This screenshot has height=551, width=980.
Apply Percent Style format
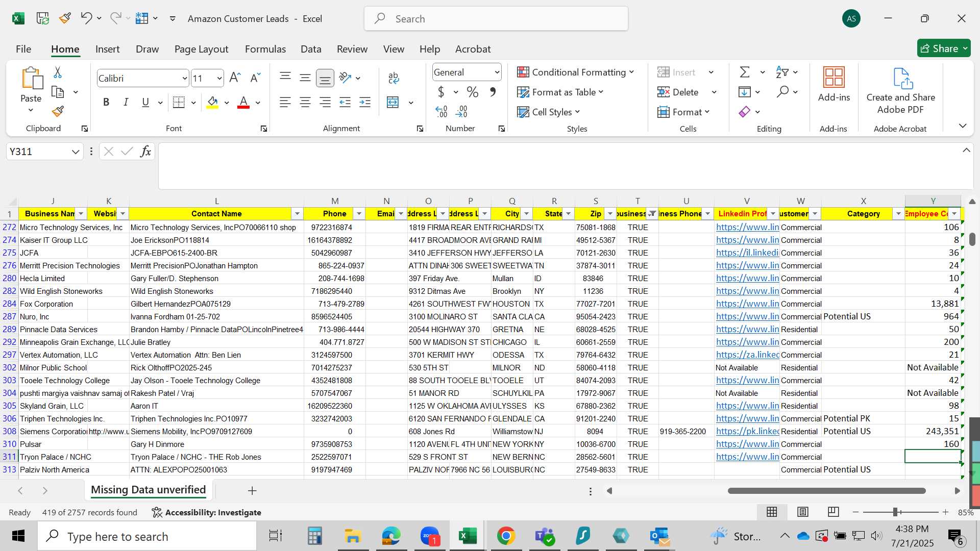coord(473,92)
